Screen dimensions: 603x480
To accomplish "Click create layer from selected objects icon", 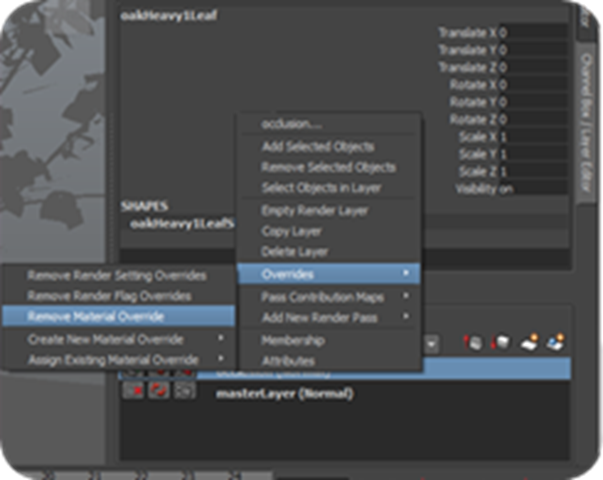I will coord(555,342).
